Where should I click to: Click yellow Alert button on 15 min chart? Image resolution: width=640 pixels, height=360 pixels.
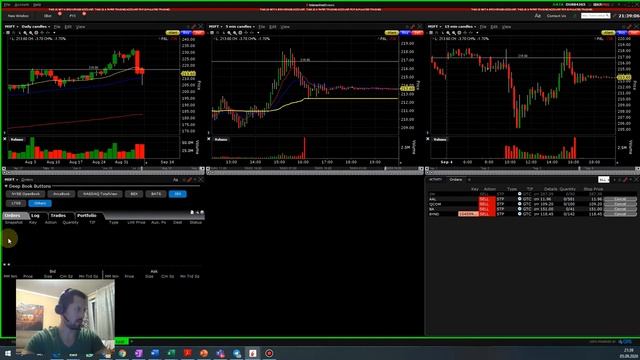pos(608,33)
